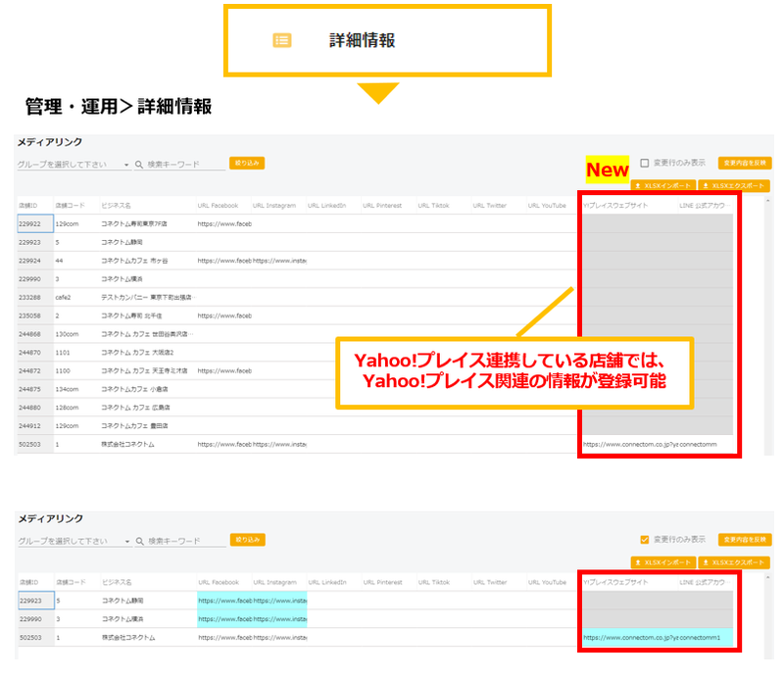
Task: Enable the unchecked 変更行のみ表示 checkbox
Action: pyautogui.click(x=644, y=163)
